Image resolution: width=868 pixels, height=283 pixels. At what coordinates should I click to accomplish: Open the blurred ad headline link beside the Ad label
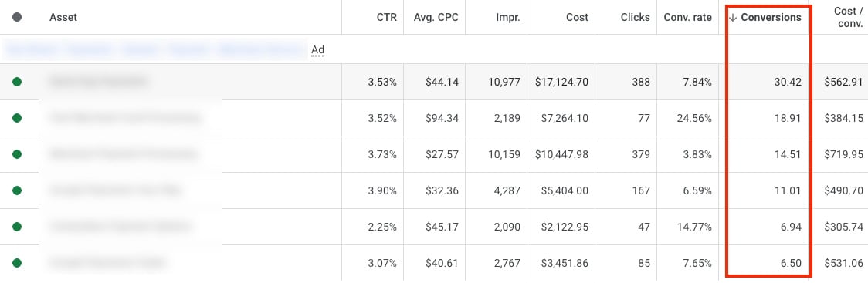click(154, 50)
